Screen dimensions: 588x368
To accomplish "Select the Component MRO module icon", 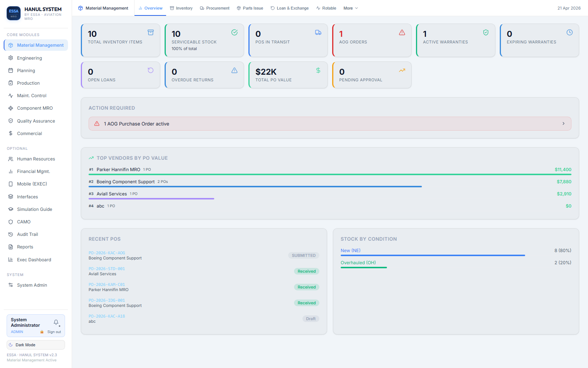I will [11, 108].
